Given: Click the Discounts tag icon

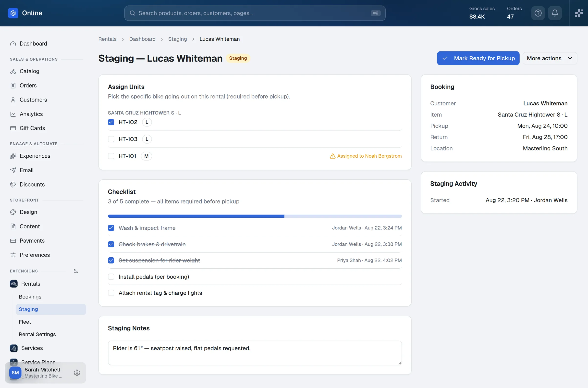Looking at the screenshot, I should (x=13, y=185).
